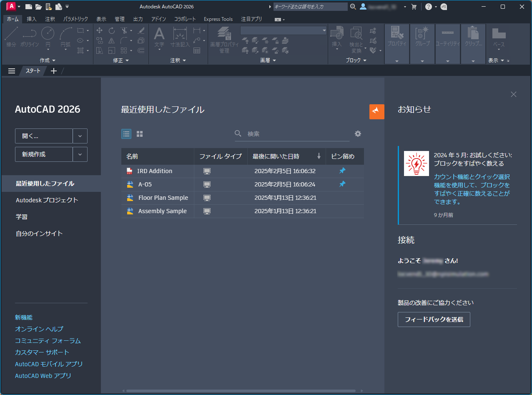Click the horizontal scrollbar below file list
The width and height of the screenshot is (532, 395).
point(241,391)
